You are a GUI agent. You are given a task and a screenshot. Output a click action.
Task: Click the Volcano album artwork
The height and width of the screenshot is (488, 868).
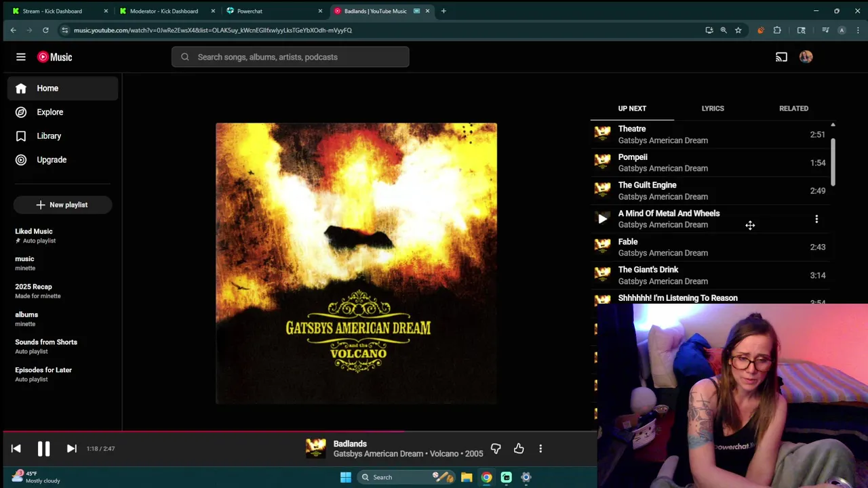pos(356,263)
